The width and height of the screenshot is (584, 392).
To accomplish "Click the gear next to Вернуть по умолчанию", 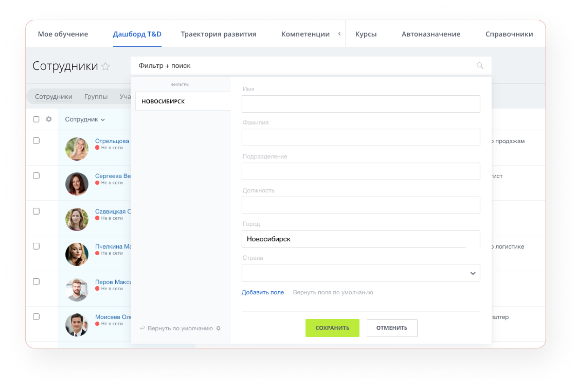I will pos(219,328).
